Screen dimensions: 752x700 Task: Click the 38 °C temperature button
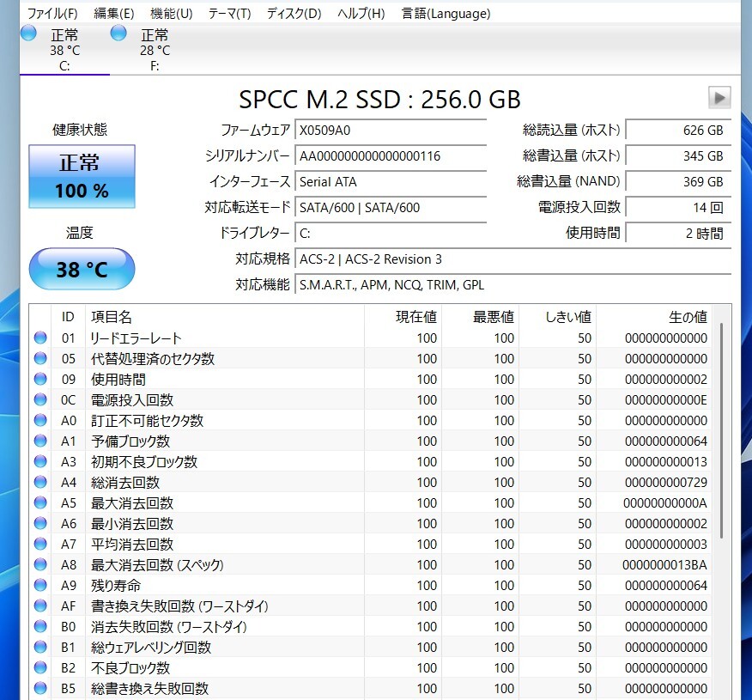tap(82, 269)
